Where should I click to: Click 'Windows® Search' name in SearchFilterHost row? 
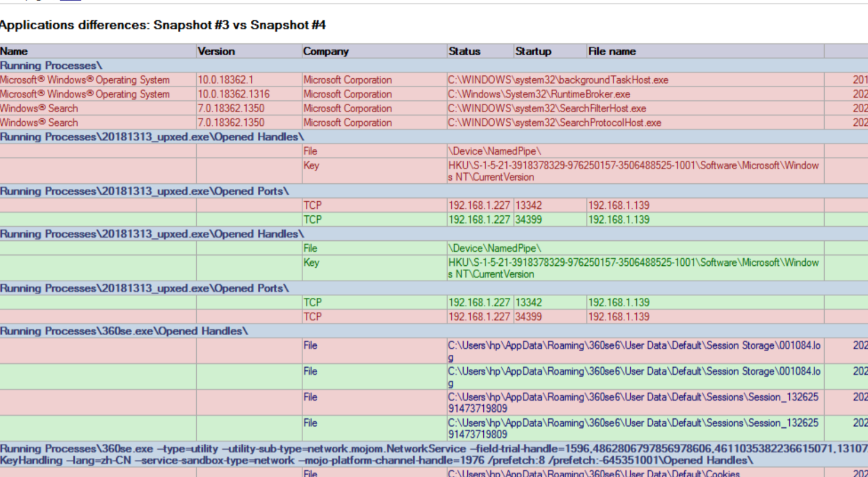(x=39, y=108)
